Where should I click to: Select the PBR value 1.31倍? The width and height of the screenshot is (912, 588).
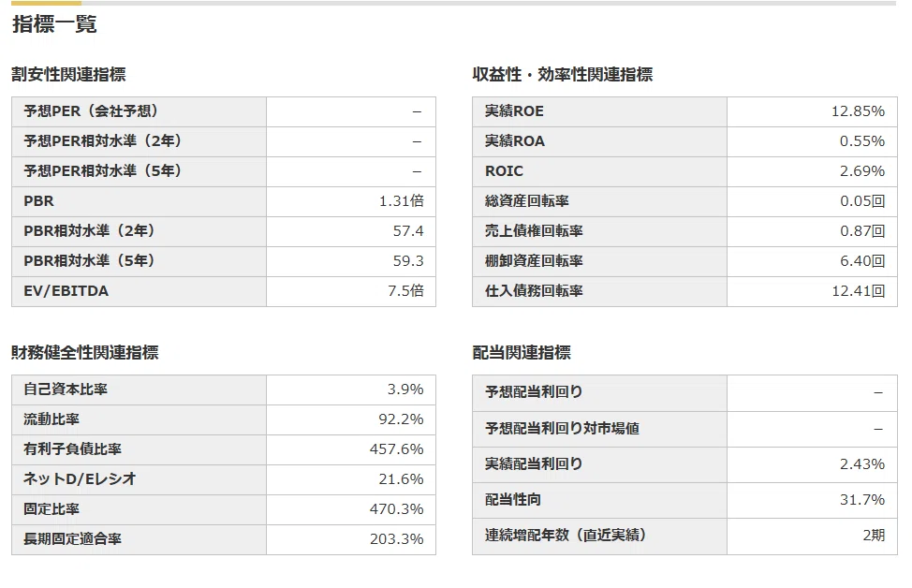pos(402,201)
